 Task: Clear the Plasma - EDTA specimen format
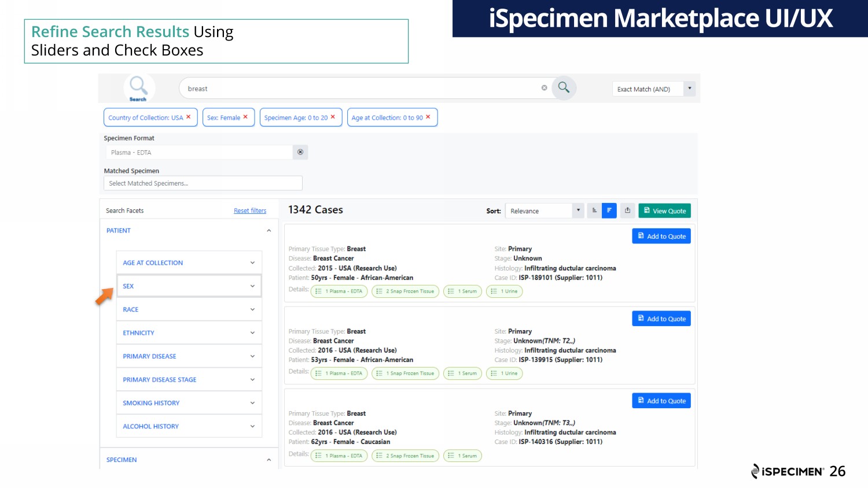(300, 152)
